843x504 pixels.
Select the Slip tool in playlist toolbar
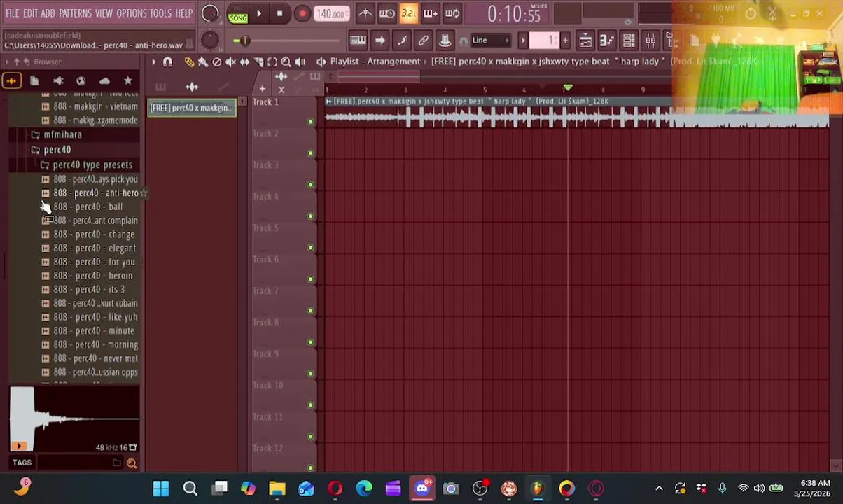[244, 62]
